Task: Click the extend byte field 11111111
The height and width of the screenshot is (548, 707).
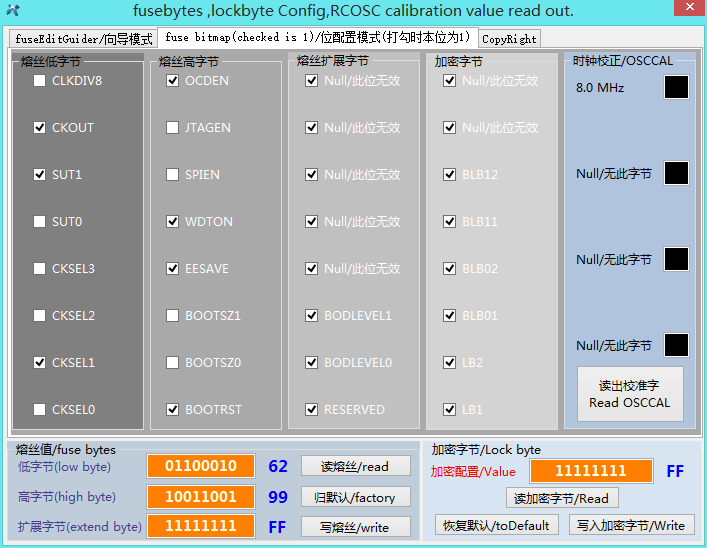Action: tap(201, 526)
